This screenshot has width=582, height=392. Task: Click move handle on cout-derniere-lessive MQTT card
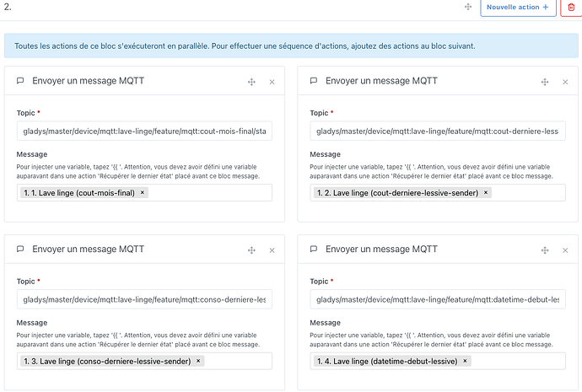tap(545, 82)
